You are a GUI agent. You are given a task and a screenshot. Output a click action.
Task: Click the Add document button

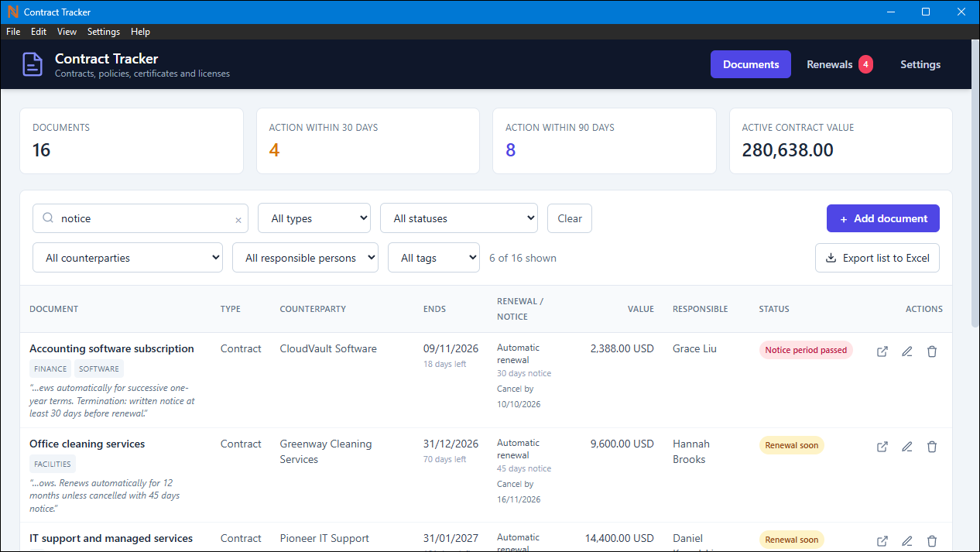(883, 218)
